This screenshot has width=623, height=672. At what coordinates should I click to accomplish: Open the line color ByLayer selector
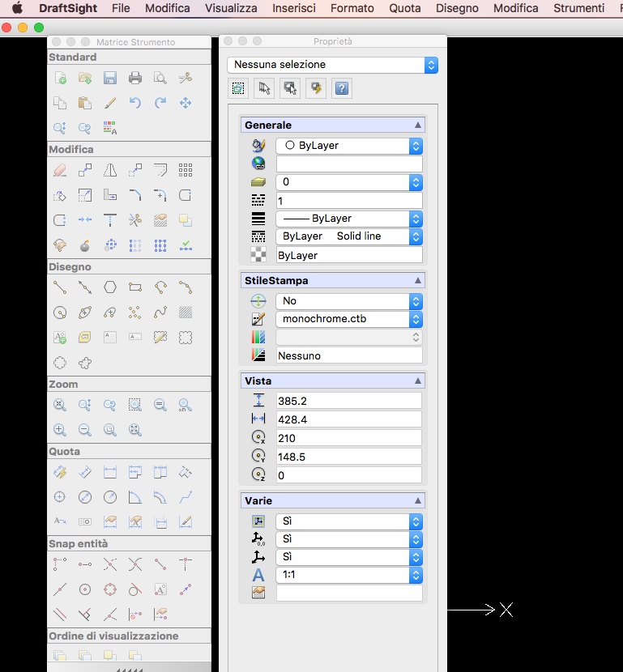click(x=349, y=146)
